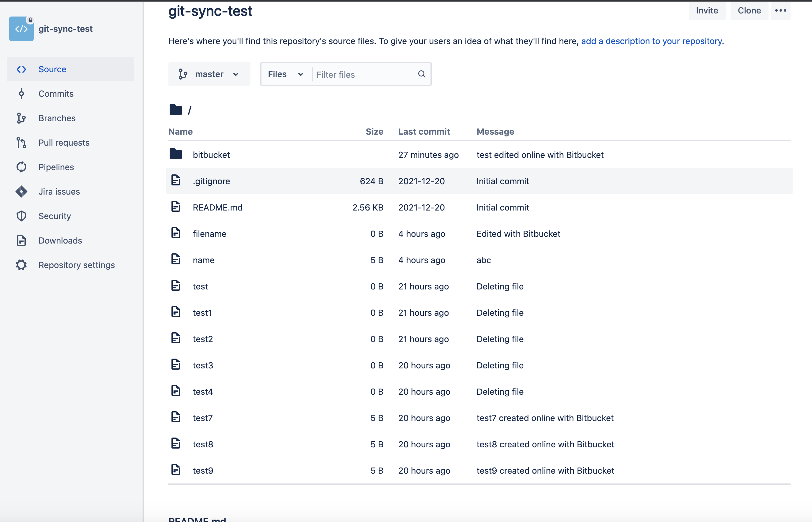The width and height of the screenshot is (812, 522).
Task: Open the Jira issues diamond icon
Action: coord(21,192)
